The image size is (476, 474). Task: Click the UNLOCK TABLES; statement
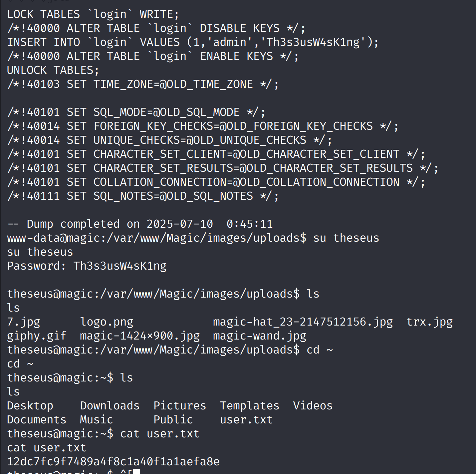[x=53, y=70]
